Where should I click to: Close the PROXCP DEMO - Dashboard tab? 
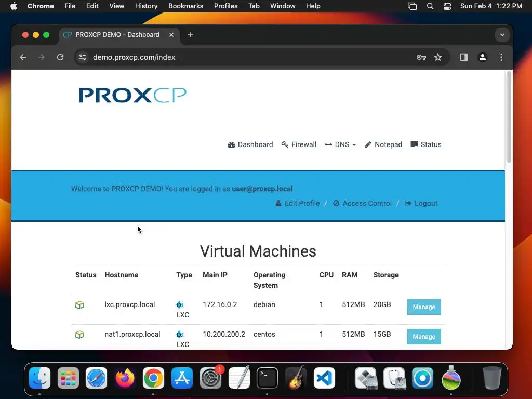[x=171, y=35]
